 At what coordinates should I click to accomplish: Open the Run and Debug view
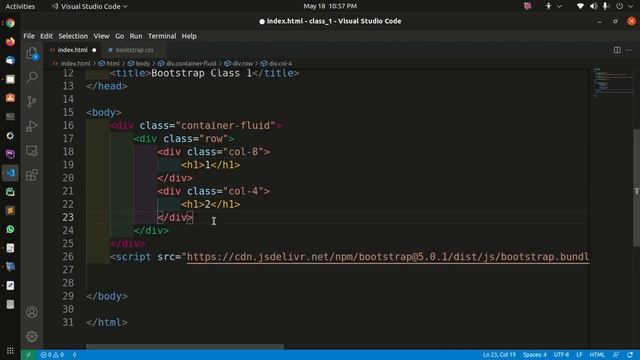click(32, 126)
